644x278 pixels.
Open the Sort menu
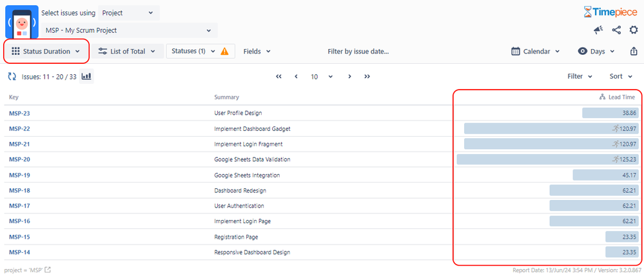(621, 77)
